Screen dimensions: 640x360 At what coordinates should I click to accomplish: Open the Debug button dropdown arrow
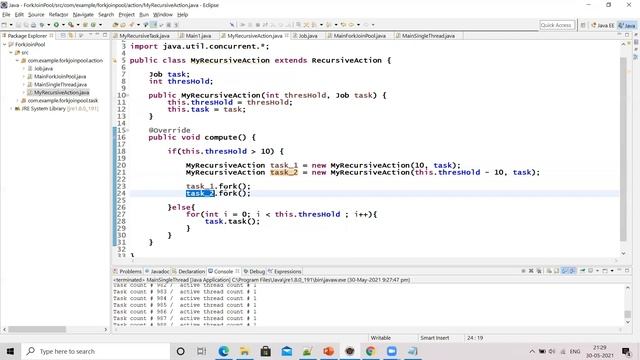coord(48,25)
